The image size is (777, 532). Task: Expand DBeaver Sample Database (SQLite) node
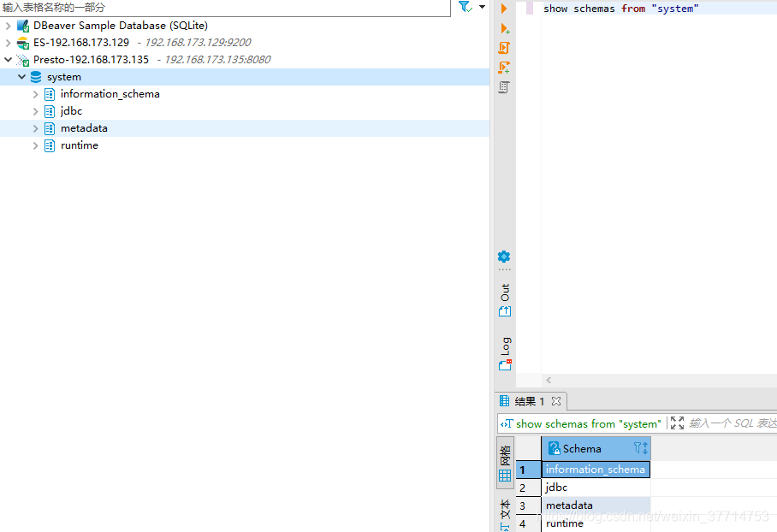tap(8, 26)
